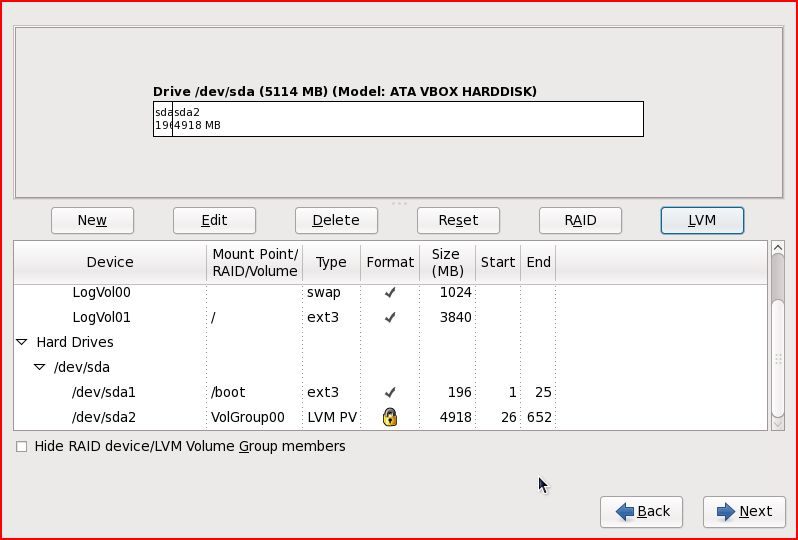798x540 pixels.
Task: Select the sda2 segment in drive diagram
Action: pyautogui.click(x=406, y=119)
